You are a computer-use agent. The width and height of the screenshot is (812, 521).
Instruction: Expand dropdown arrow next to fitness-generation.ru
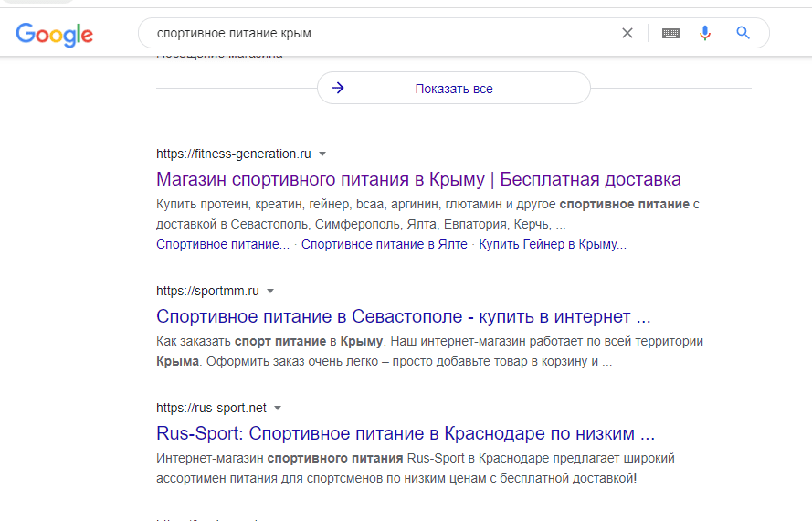coord(322,154)
